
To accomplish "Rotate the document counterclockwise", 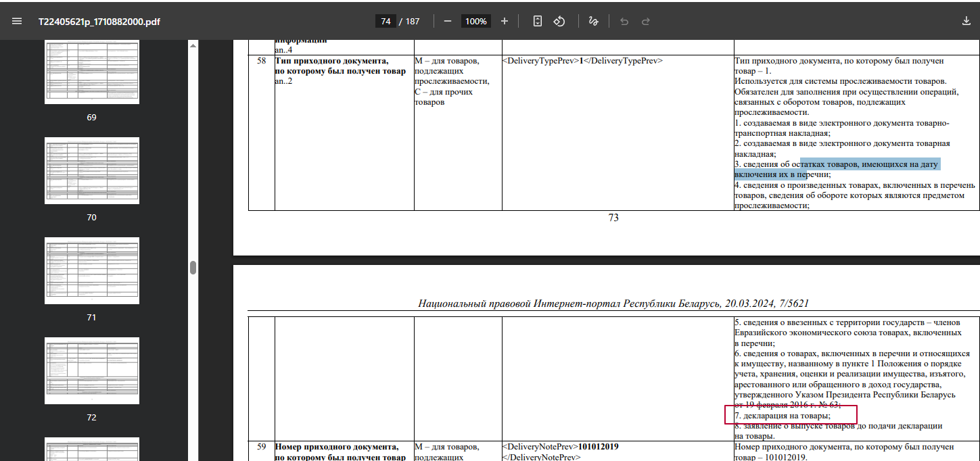I will tap(559, 22).
